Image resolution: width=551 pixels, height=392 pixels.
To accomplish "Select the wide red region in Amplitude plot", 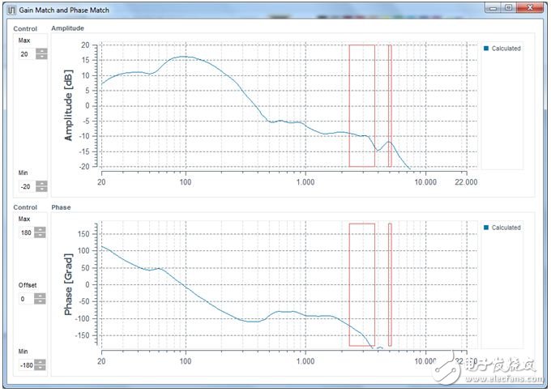I will (x=361, y=105).
